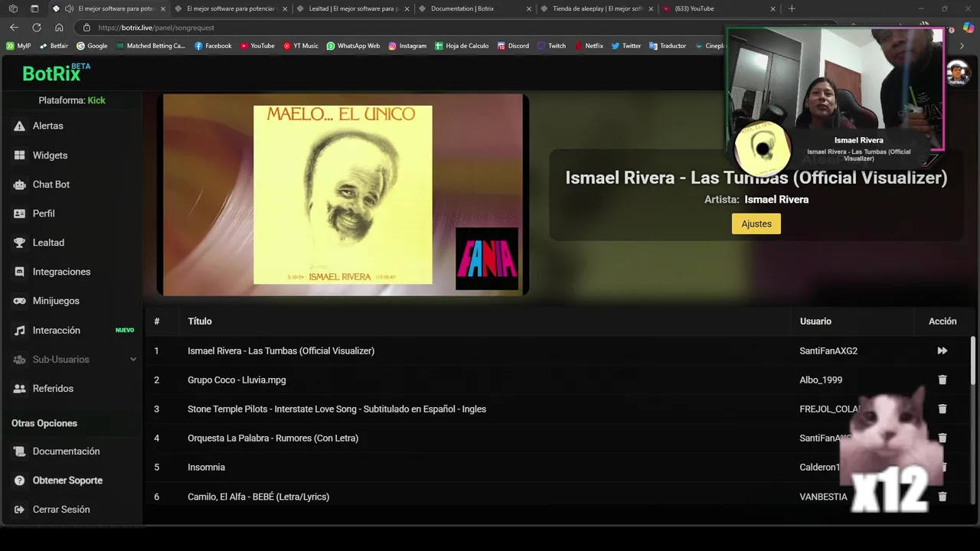Open the tab actions menu icon
The image size is (980, 551).
[x=34, y=8]
